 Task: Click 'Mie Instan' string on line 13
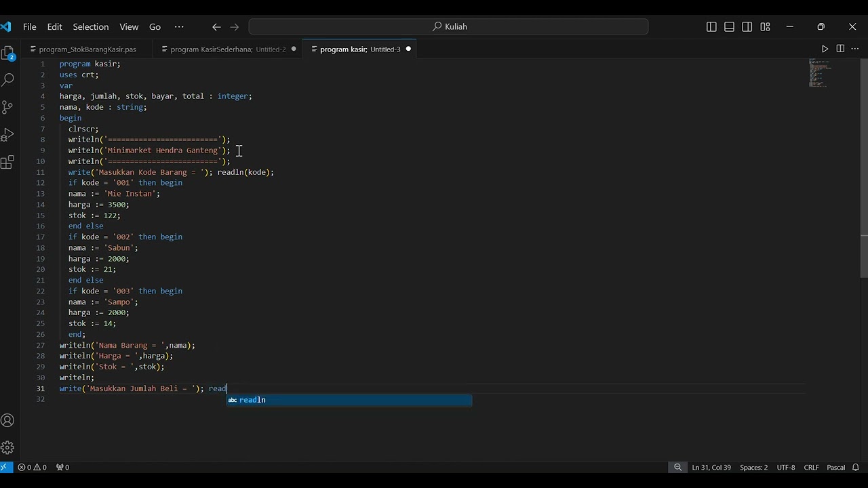point(130,194)
